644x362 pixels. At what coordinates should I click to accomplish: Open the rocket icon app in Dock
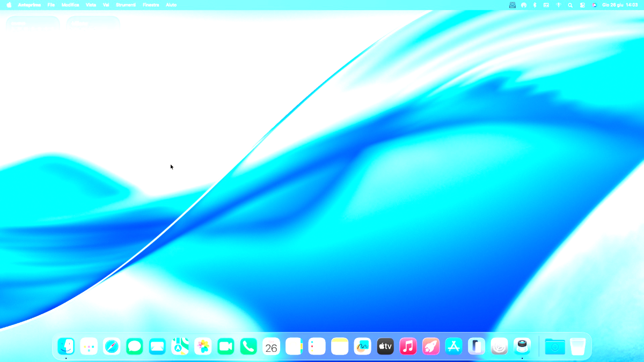[x=431, y=346]
